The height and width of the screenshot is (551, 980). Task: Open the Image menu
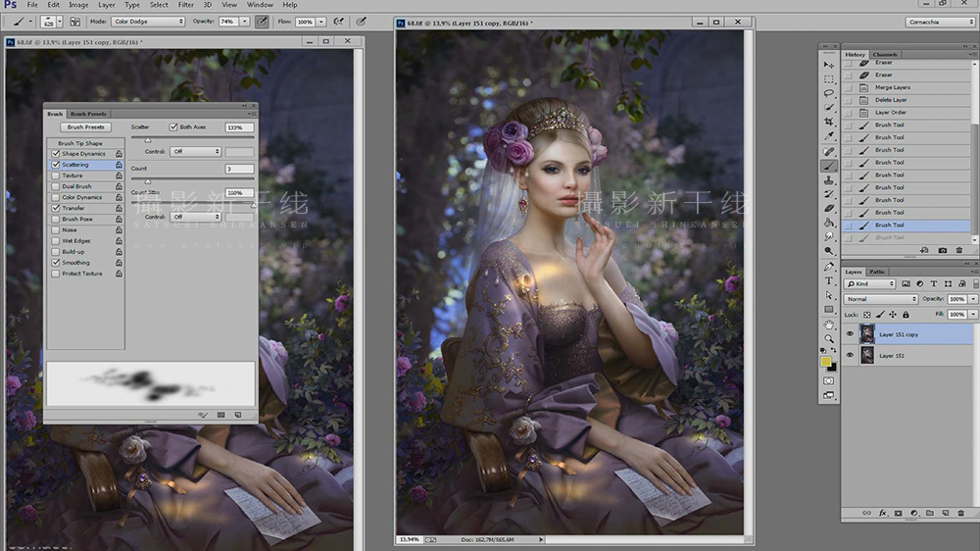(78, 4)
